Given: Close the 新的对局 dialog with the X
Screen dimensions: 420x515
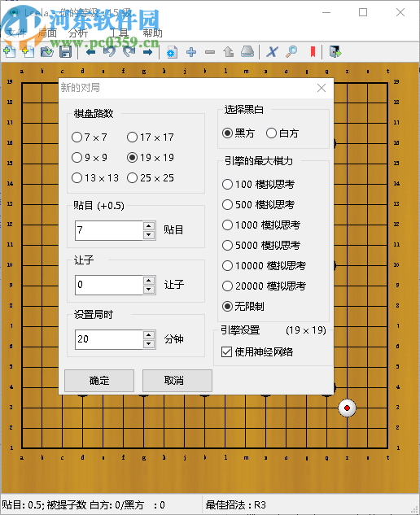Looking at the screenshot, I should [x=322, y=88].
